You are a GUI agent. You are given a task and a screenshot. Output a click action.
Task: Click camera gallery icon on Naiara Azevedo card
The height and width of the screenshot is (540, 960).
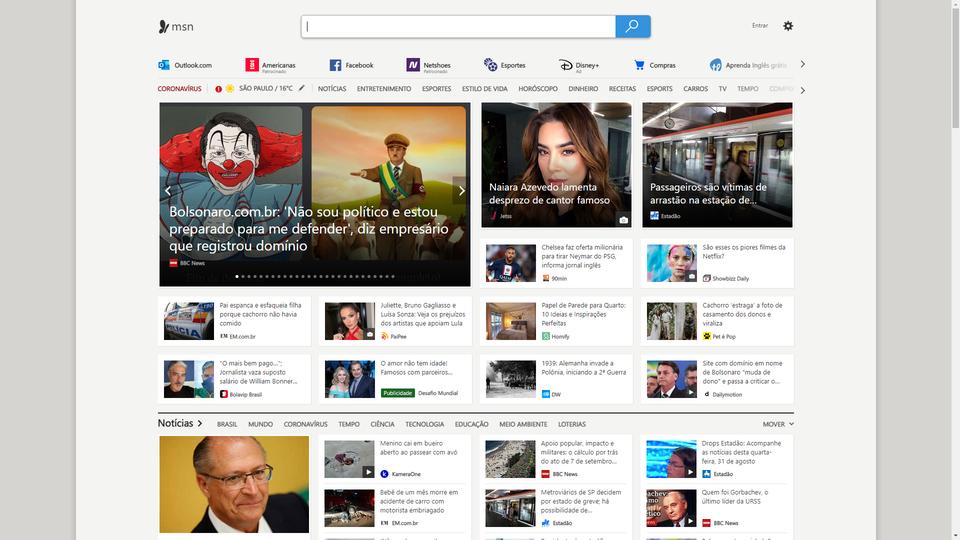click(x=623, y=220)
